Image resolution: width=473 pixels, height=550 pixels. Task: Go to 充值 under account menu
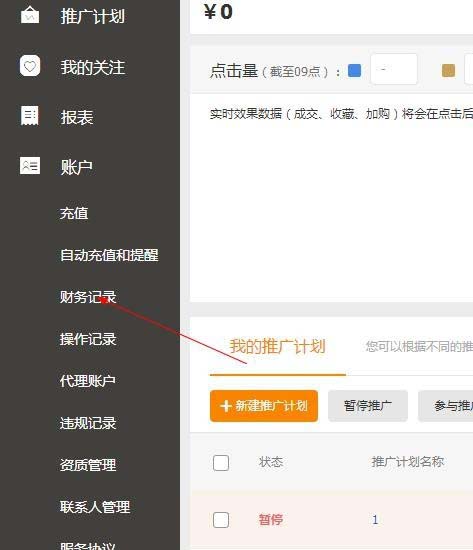pos(74,213)
